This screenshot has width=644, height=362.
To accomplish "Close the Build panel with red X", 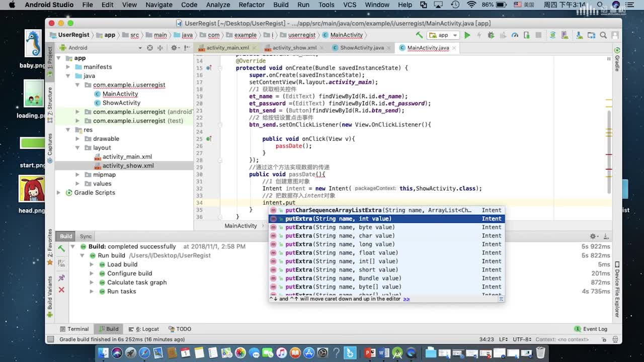I will click(61, 290).
